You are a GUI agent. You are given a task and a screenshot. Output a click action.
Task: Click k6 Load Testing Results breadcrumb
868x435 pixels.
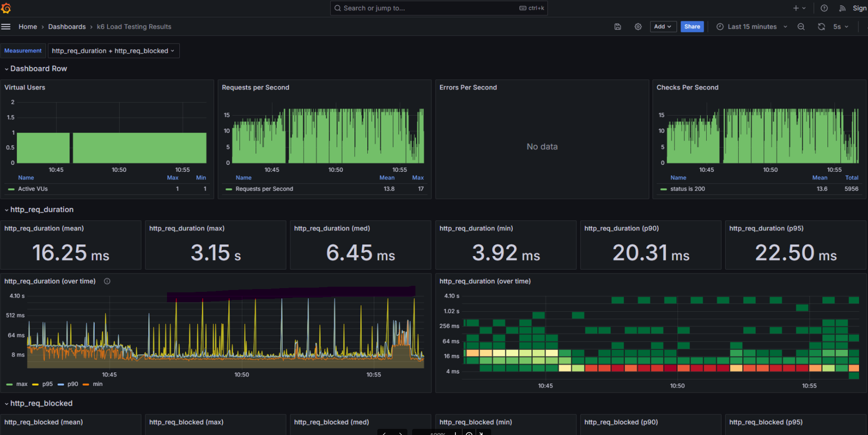134,27
